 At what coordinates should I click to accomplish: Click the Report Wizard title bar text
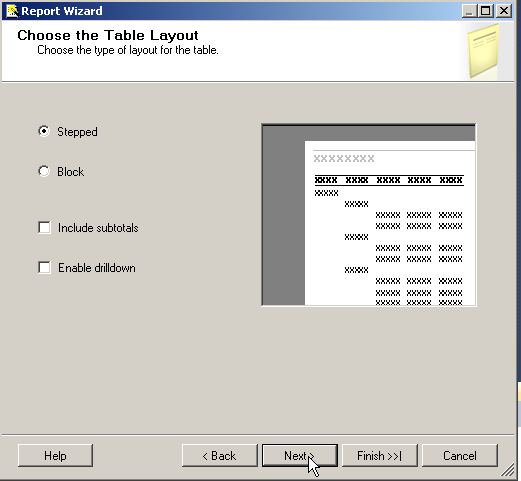(62, 11)
